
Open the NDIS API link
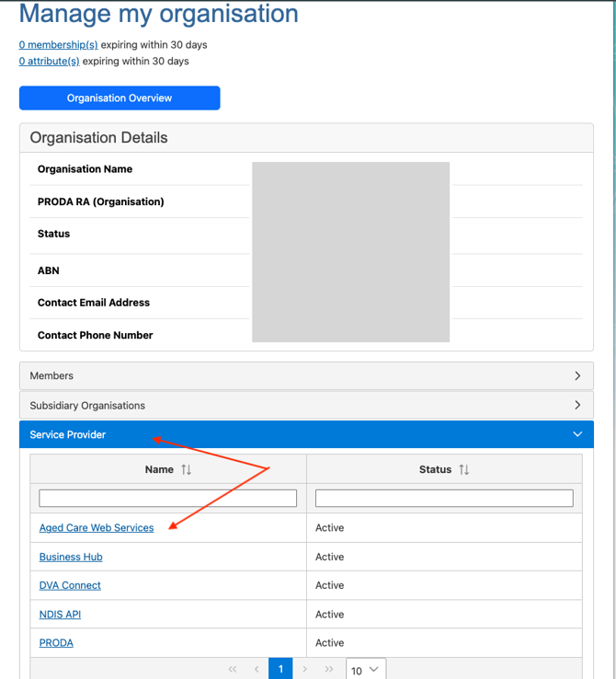60,615
